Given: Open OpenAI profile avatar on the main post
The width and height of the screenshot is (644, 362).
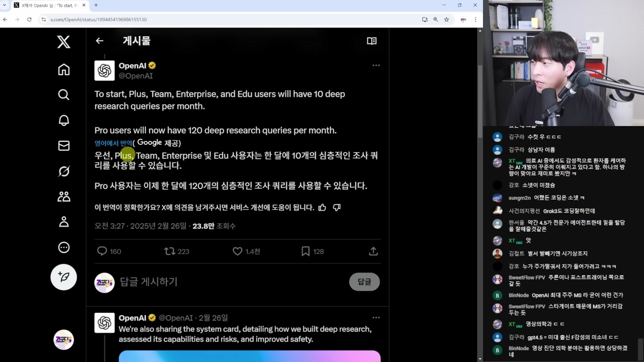Looking at the screenshot, I should point(104,70).
